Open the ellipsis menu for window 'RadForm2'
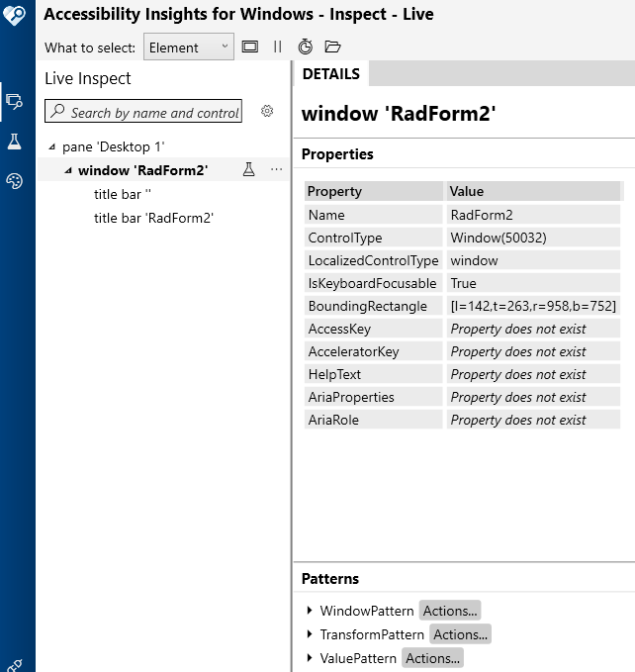 pos(277,169)
